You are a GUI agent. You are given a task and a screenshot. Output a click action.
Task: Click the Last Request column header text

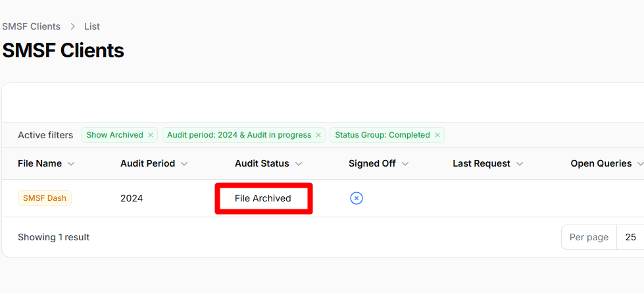482,163
